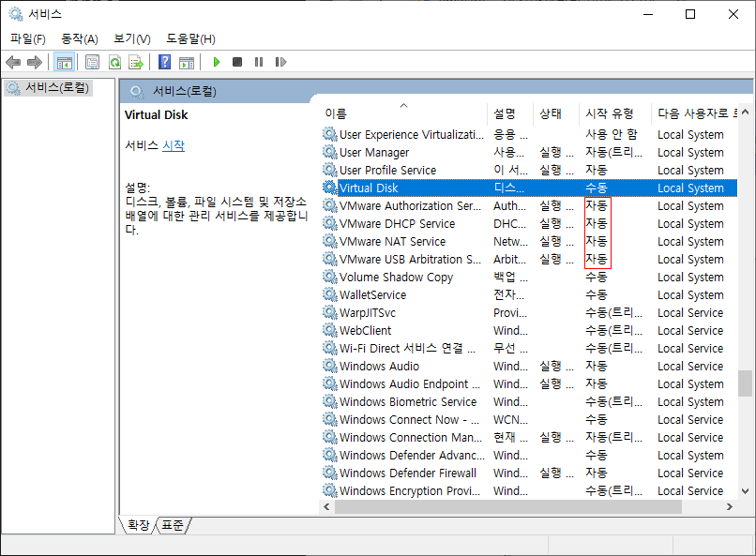Screen dimensions: 756x556
Task: Click the 백업 description of Volume Shadow Copy
Action: [510, 277]
